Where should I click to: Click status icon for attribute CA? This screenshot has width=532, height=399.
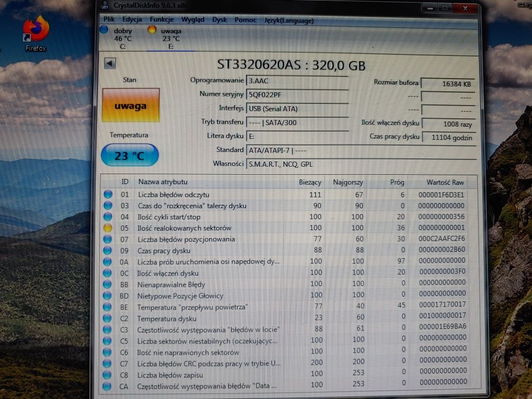click(x=107, y=386)
